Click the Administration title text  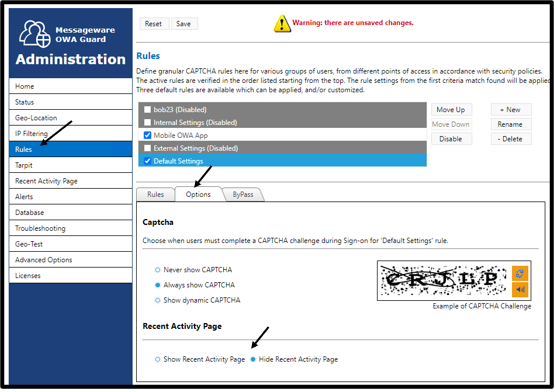[71, 59]
